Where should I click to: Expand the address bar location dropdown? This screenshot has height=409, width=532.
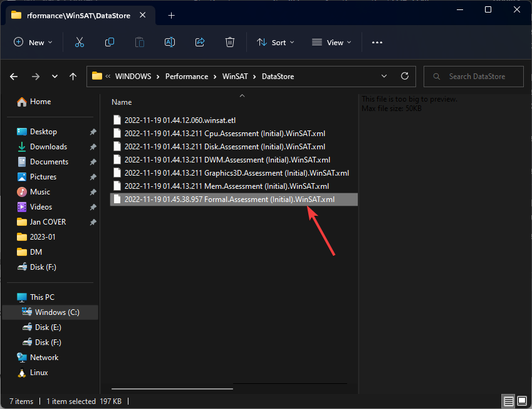click(x=383, y=76)
